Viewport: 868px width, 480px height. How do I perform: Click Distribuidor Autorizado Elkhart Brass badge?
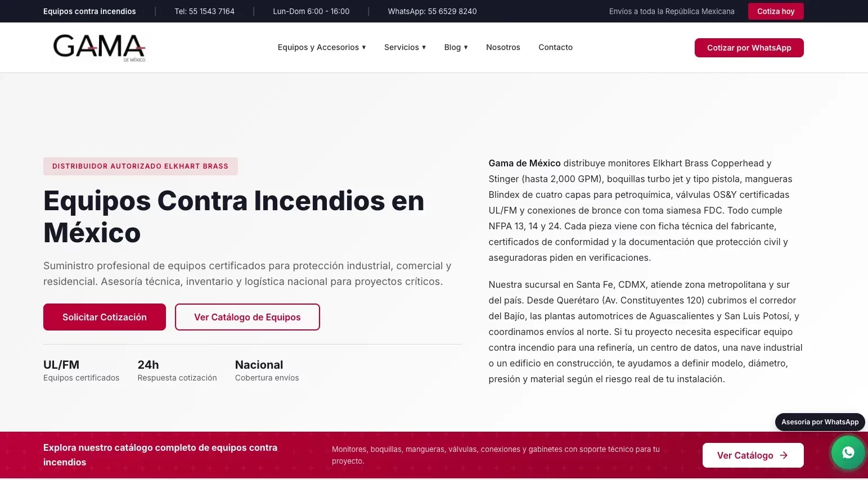141,166
